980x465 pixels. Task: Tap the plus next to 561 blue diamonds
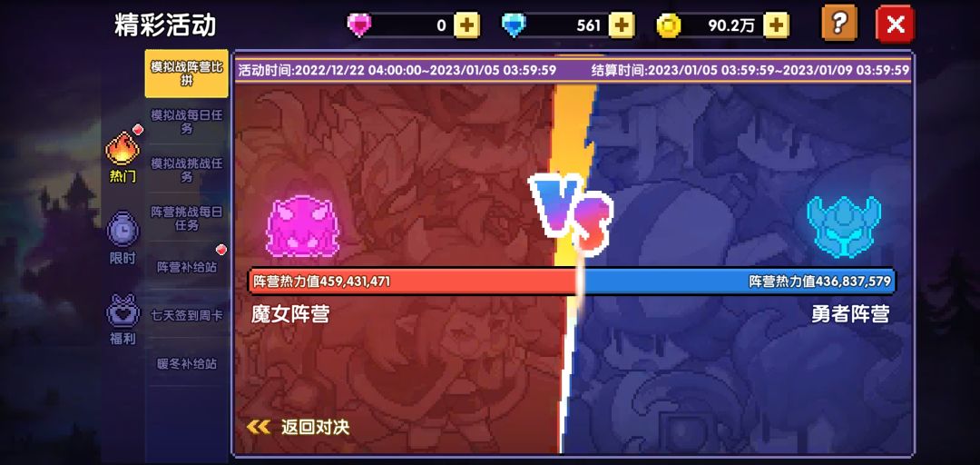click(x=622, y=25)
